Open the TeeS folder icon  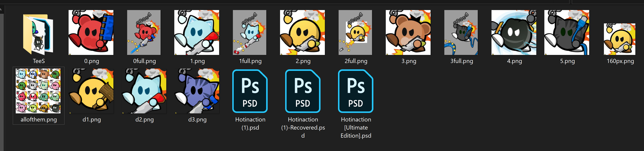38,34
